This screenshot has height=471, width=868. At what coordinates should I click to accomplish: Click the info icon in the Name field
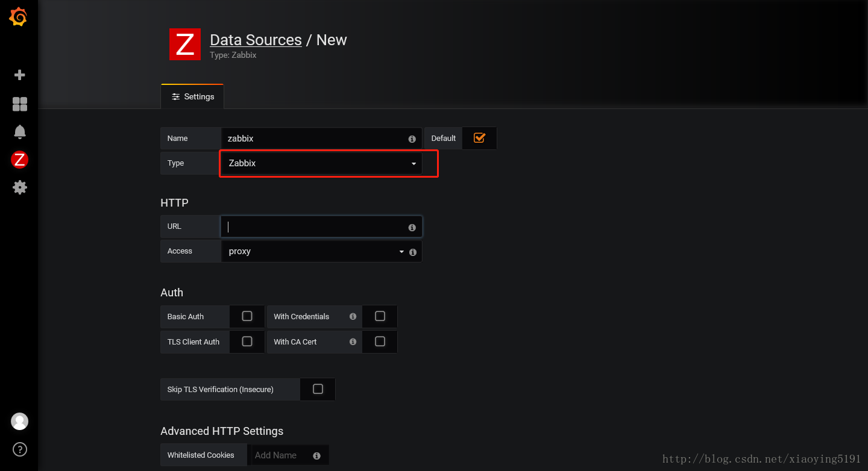click(x=412, y=139)
